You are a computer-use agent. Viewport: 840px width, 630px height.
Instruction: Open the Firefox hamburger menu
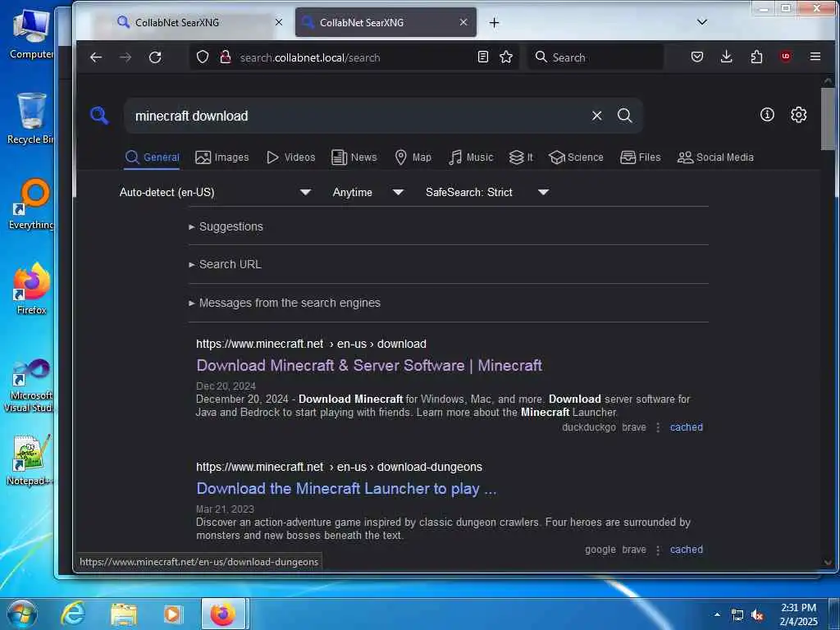click(815, 57)
